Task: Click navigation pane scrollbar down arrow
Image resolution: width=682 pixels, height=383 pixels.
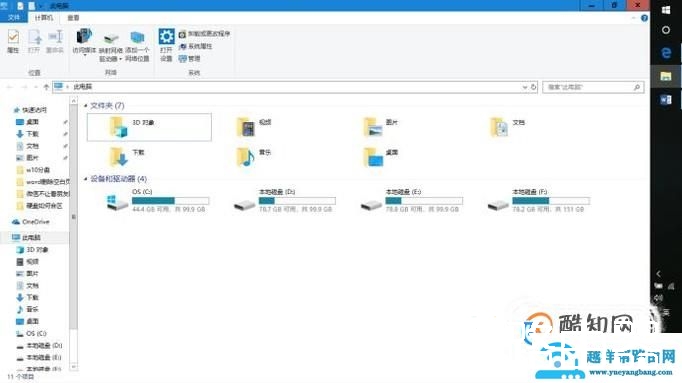Action: point(74,367)
